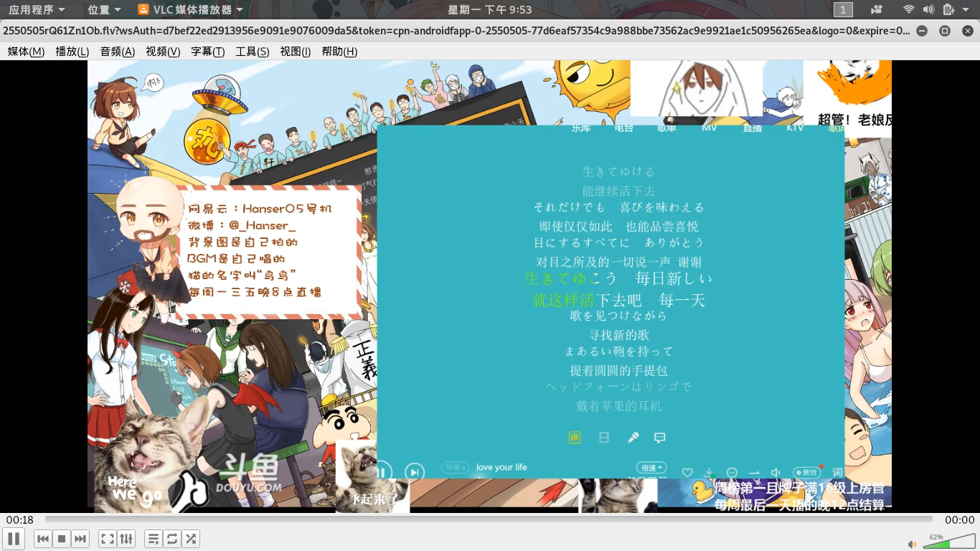Image resolution: width=980 pixels, height=551 pixels.
Task: Open the 字幕(T) menu
Action: coord(208,52)
